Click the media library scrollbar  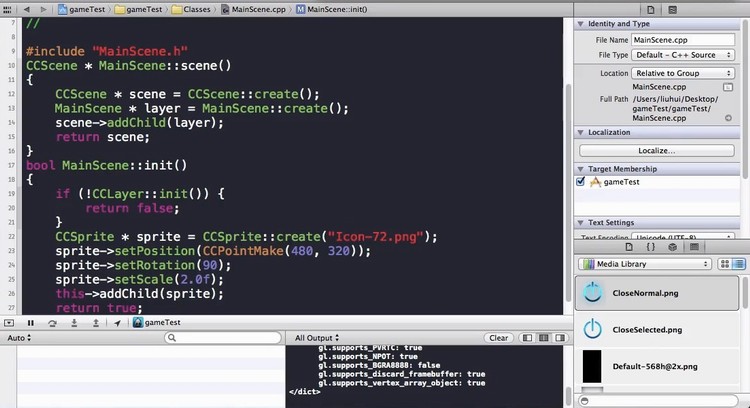point(745,292)
